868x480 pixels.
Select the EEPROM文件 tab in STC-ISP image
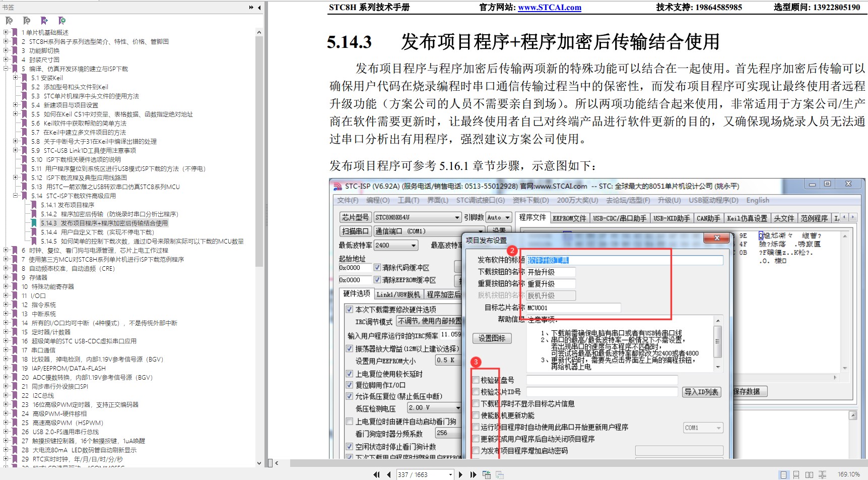pyautogui.click(x=569, y=218)
